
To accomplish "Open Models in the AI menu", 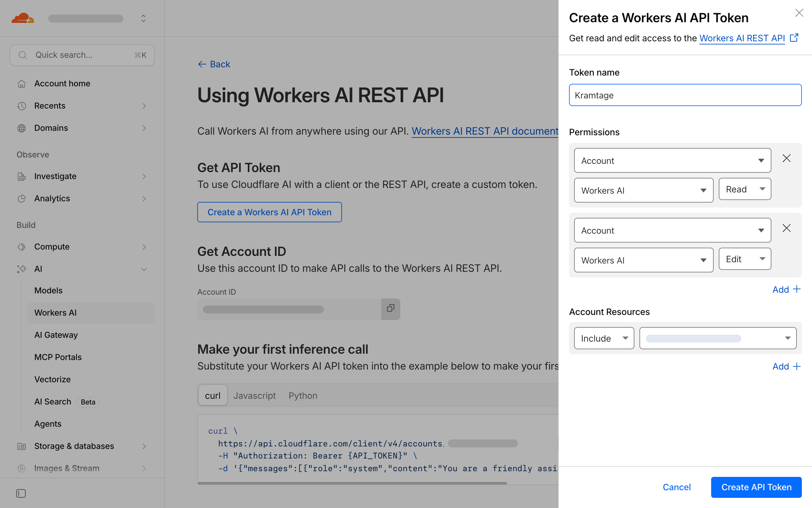I will coord(48,290).
